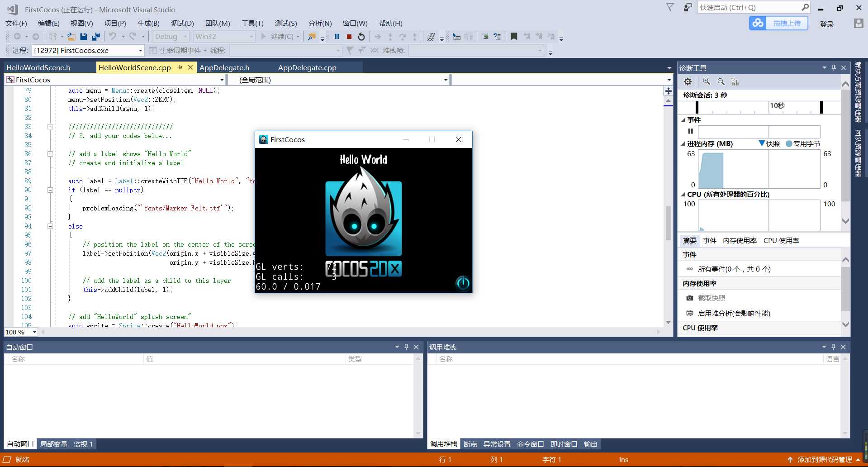The height and width of the screenshot is (467, 868).
Task: Collapse code region at line 83
Action: click(x=50, y=127)
